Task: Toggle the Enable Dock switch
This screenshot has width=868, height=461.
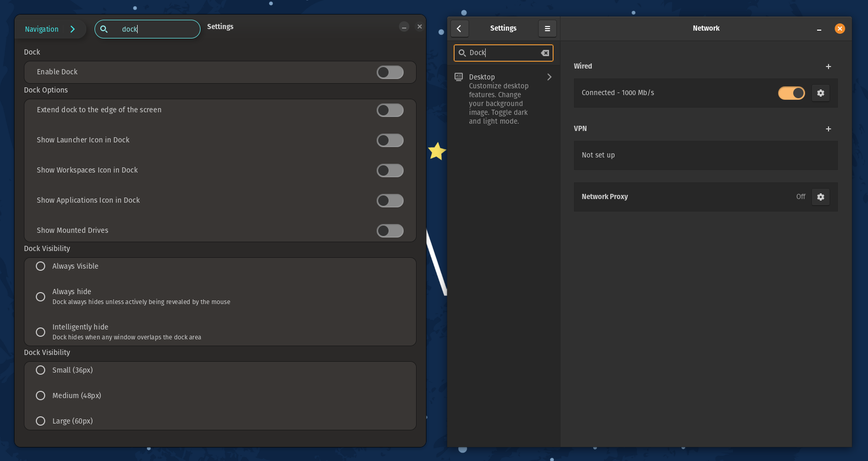Action: click(x=390, y=72)
